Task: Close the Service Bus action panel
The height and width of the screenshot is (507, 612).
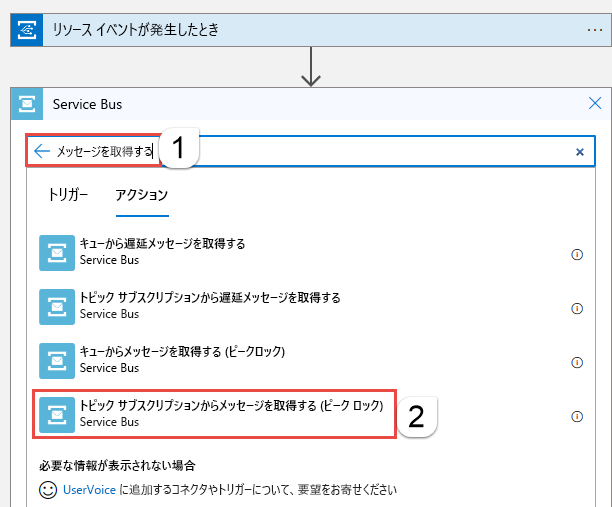Action: [x=594, y=103]
